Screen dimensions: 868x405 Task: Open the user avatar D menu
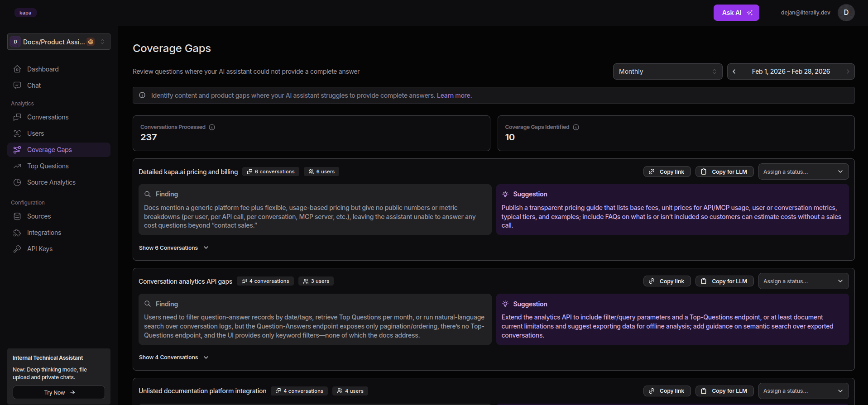(x=846, y=13)
